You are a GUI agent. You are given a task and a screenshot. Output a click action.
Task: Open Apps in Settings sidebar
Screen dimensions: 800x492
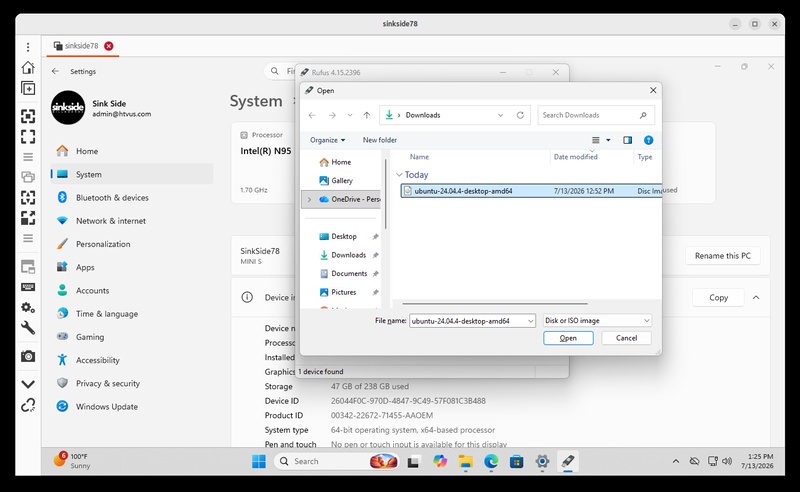132,267
